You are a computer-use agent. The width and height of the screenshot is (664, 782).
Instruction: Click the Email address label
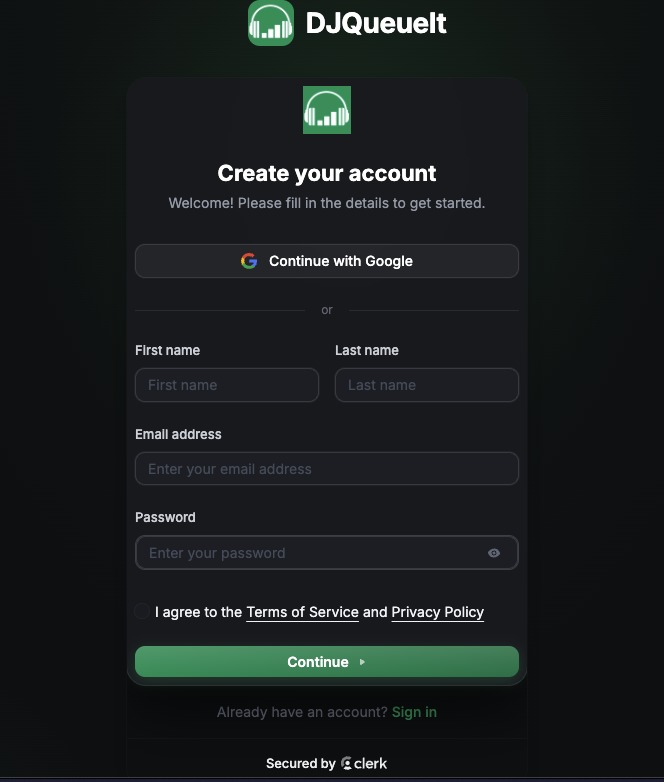[x=178, y=434]
